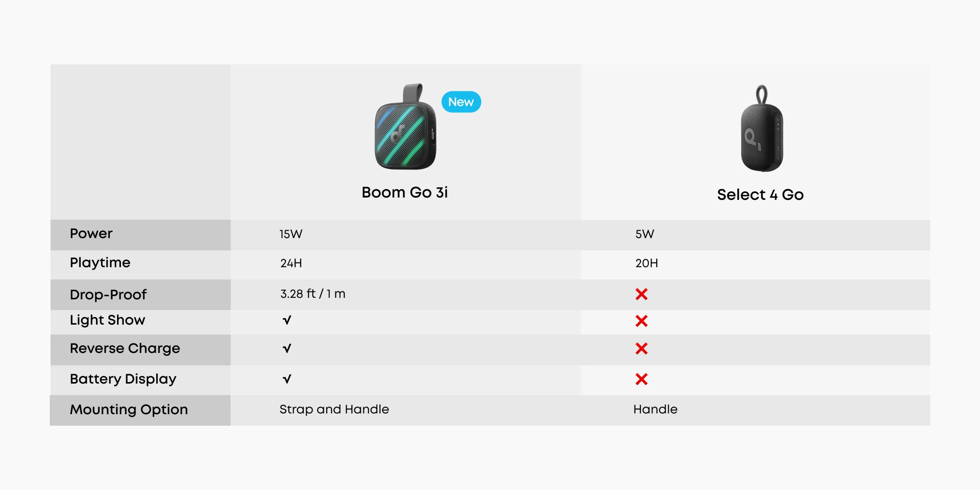Click the checkmark in Reverse Charge row
980x490 pixels.
(x=287, y=348)
